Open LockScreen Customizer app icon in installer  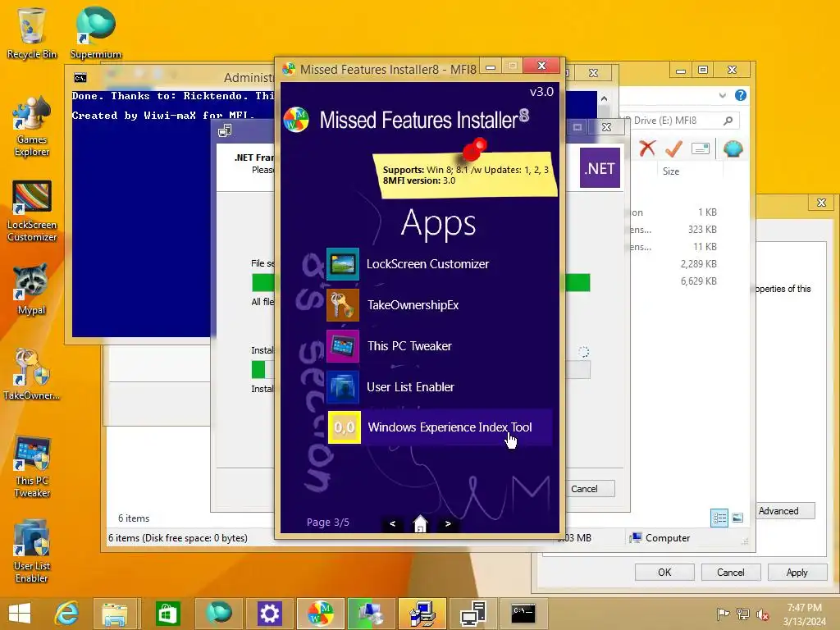343,263
